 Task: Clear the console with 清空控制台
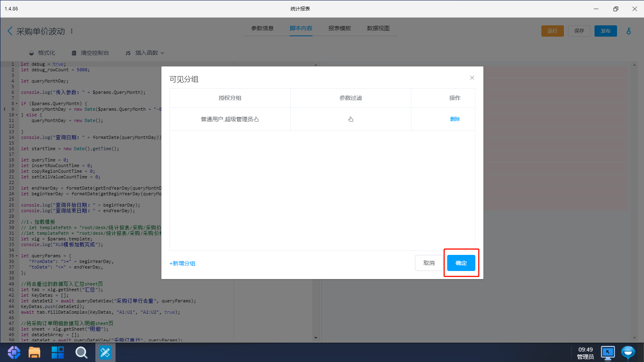(x=90, y=53)
